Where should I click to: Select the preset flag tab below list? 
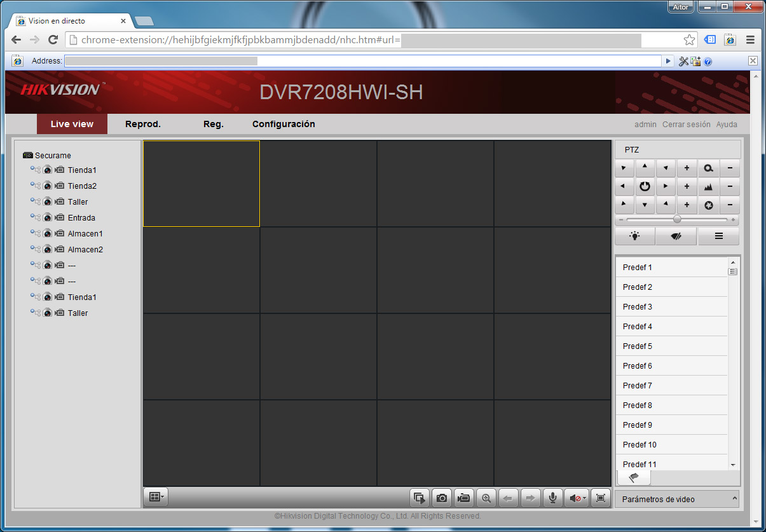pyautogui.click(x=634, y=478)
